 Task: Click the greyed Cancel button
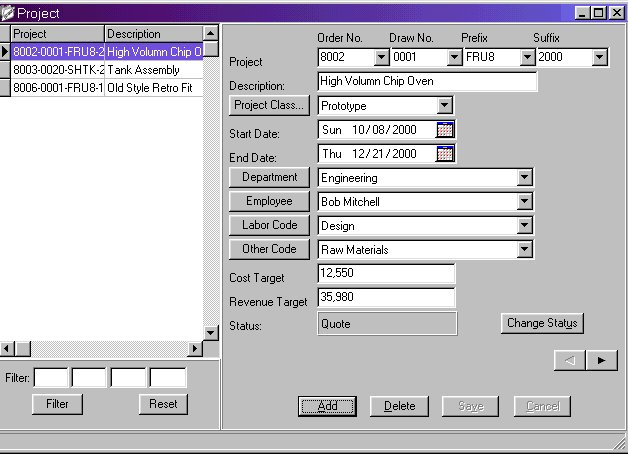(543, 406)
